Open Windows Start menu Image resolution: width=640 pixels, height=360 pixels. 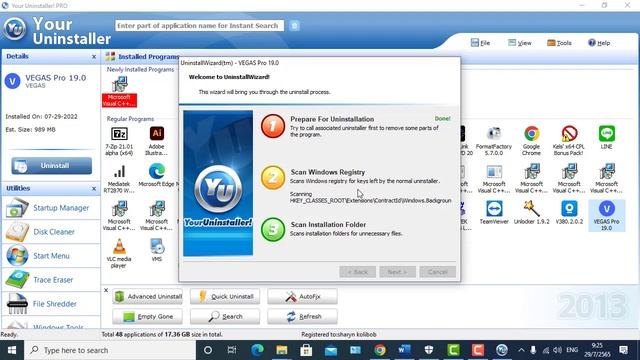pyautogui.click(x=12, y=350)
